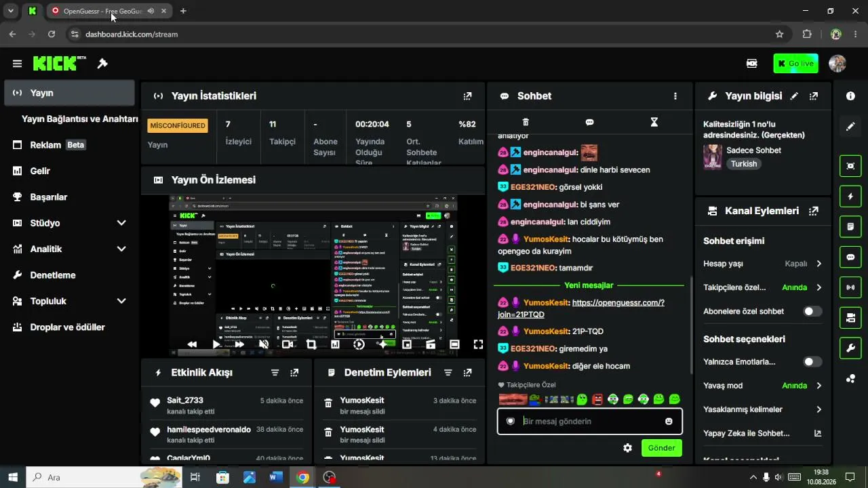Open the filter icon in Etkinlik Akışı
Viewport: 868px width, 488px height.
(275, 373)
